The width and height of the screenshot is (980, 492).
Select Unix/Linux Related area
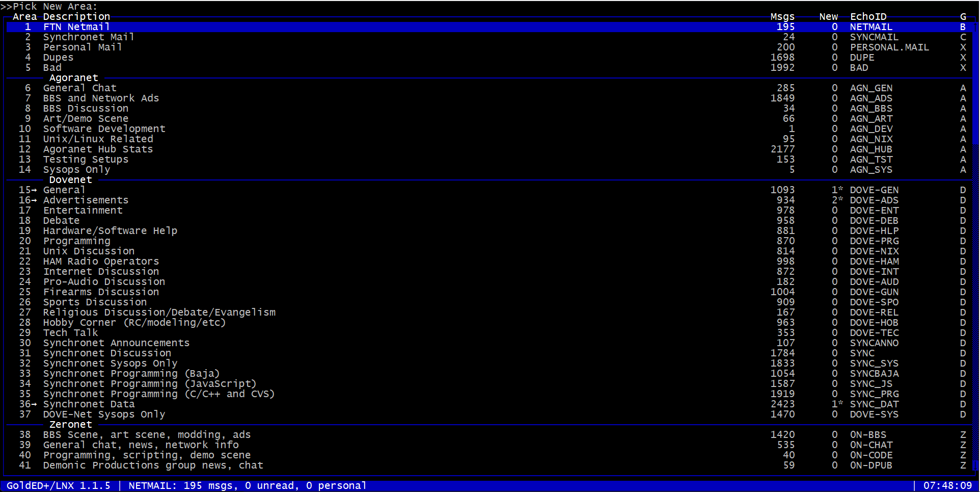tap(489, 139)
